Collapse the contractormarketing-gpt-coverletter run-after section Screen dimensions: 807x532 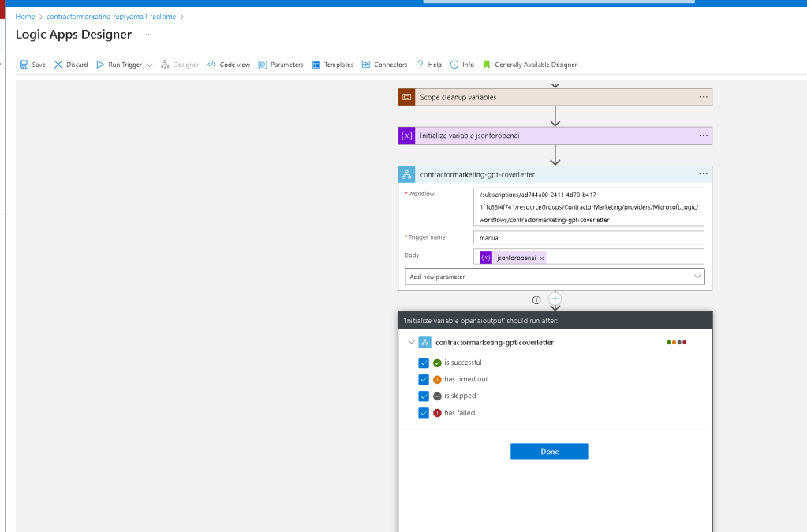pos(411,342)
